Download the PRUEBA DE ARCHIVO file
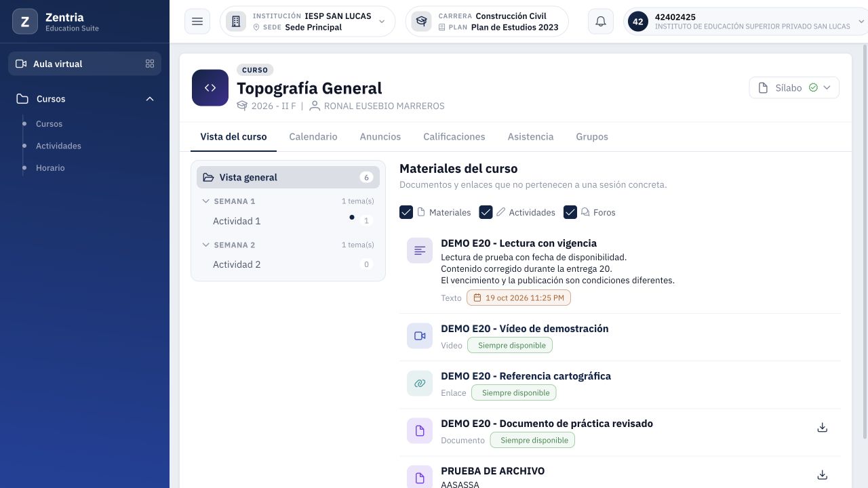868x488 pixels. coord(822,475)
